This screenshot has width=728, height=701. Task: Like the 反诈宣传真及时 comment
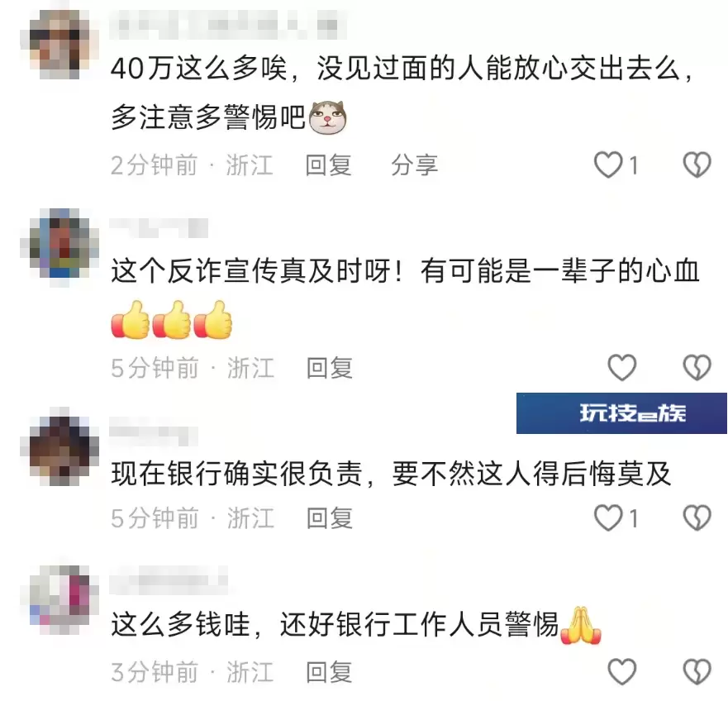pos(622,368)
